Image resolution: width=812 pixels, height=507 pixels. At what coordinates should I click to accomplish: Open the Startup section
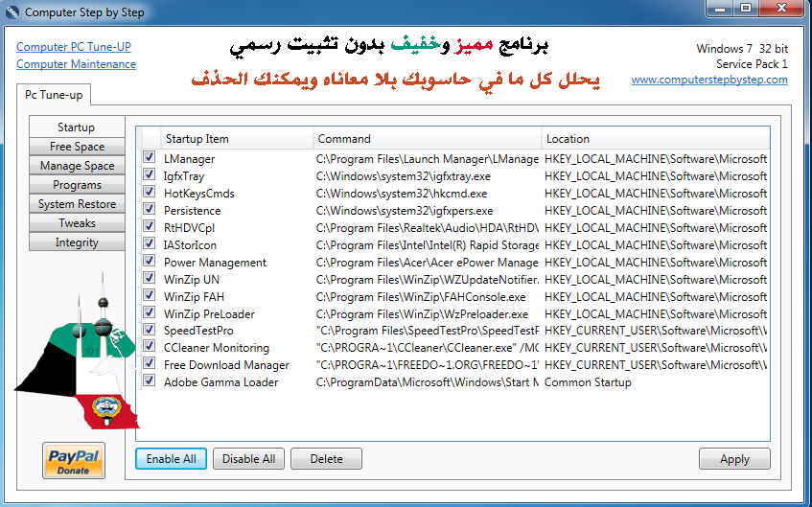tap(77, 127)
